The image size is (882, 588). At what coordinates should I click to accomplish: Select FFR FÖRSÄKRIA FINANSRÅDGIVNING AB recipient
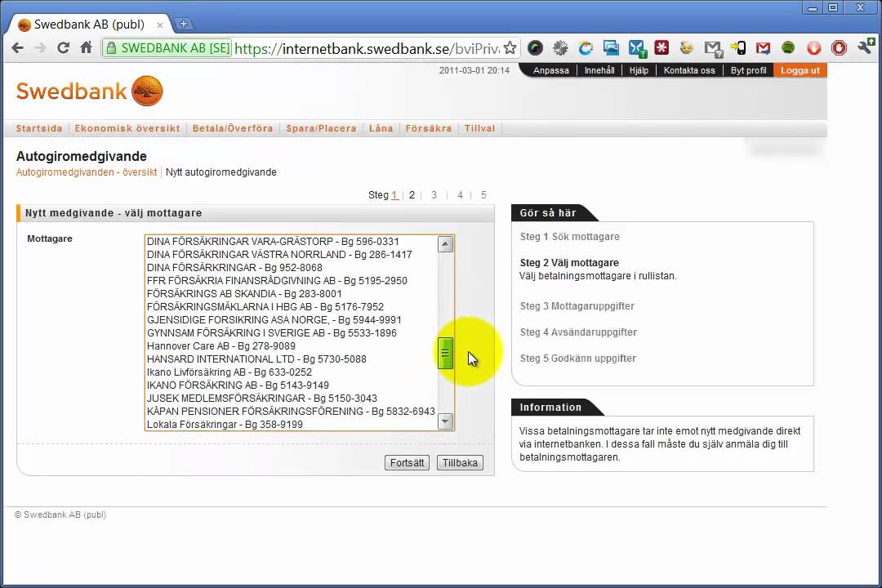click(x=291, y=281)
